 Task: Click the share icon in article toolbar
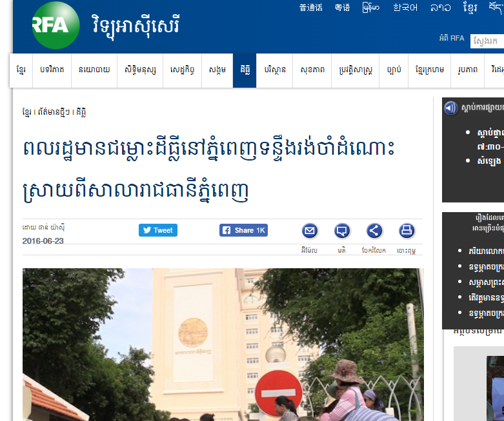374,231
